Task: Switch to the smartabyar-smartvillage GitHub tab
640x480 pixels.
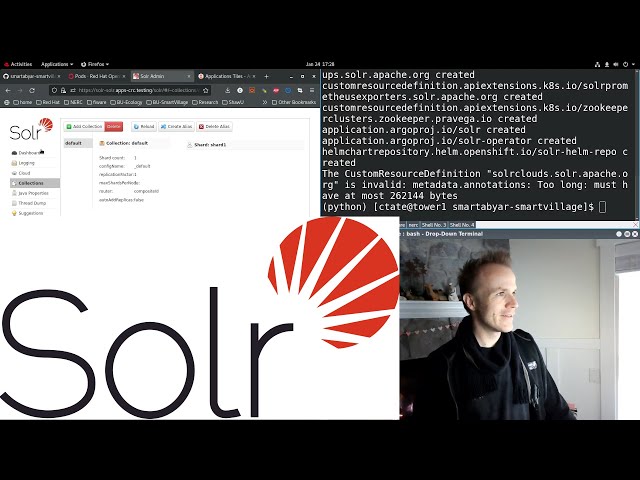Action: [32, 76]
